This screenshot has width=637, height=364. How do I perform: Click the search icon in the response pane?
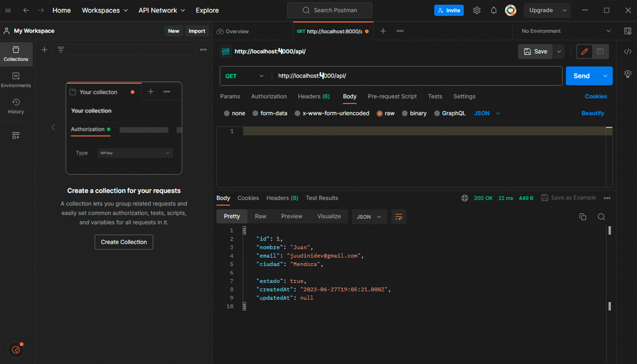click(601, 217)
